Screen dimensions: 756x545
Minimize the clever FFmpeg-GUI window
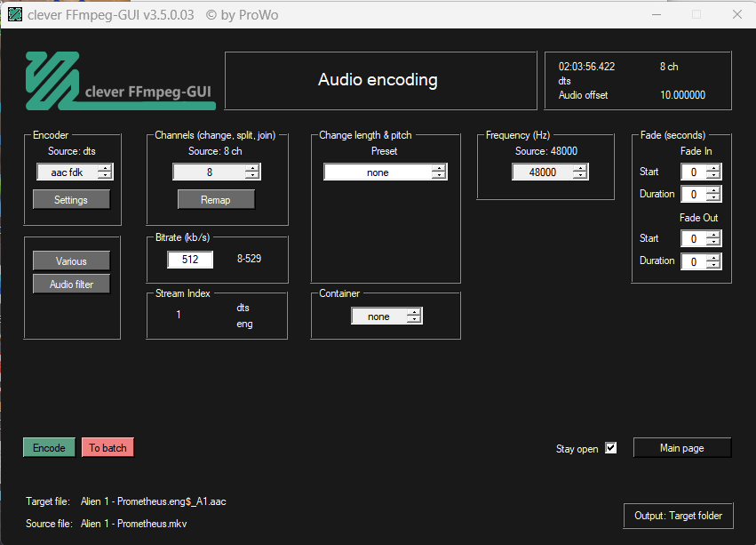tap(657, 14)
